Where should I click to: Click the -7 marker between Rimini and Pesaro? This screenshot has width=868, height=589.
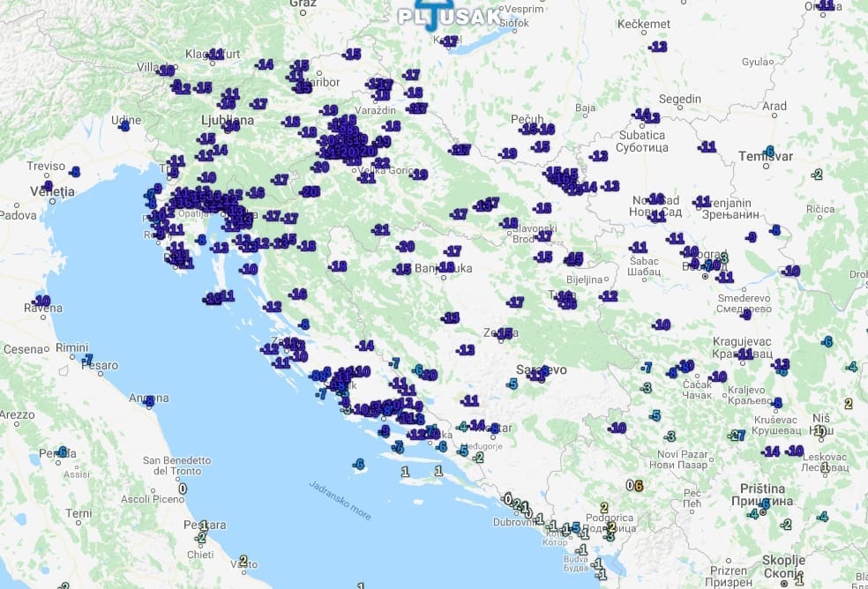tap(87, 360)
